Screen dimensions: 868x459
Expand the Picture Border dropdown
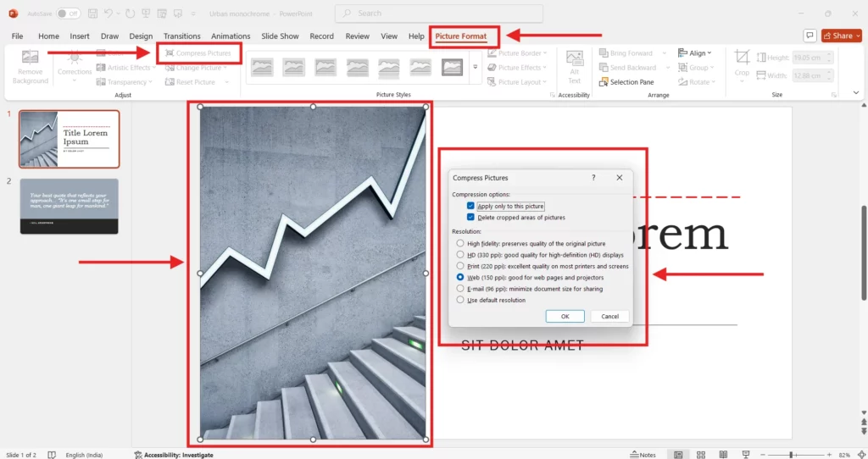520,53
